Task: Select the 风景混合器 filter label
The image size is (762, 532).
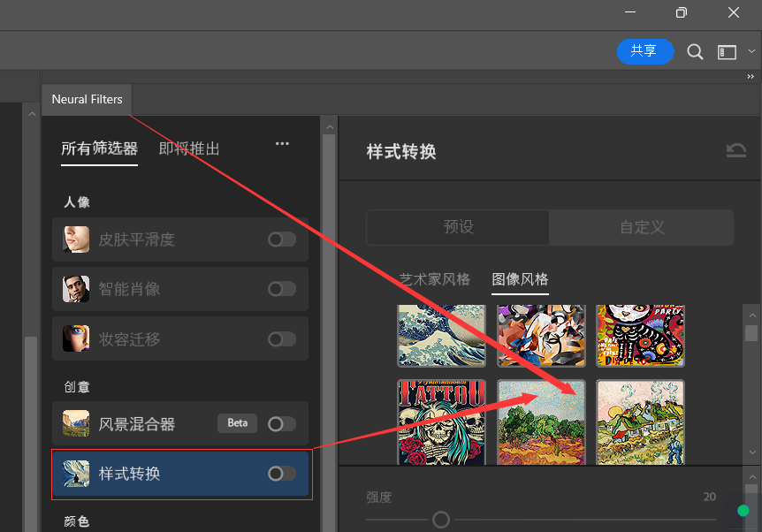Action: (x=136, y=424)
